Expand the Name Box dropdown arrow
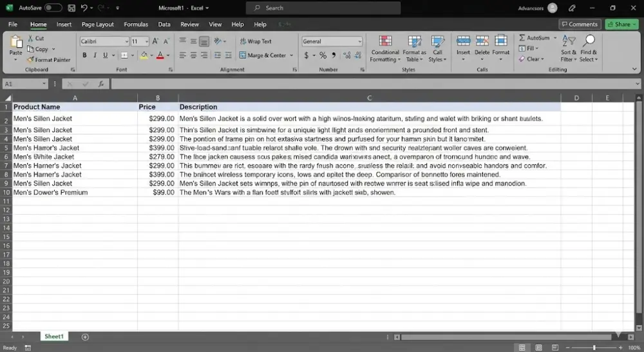This screenshot has height=352, width=644. (44, 84)
